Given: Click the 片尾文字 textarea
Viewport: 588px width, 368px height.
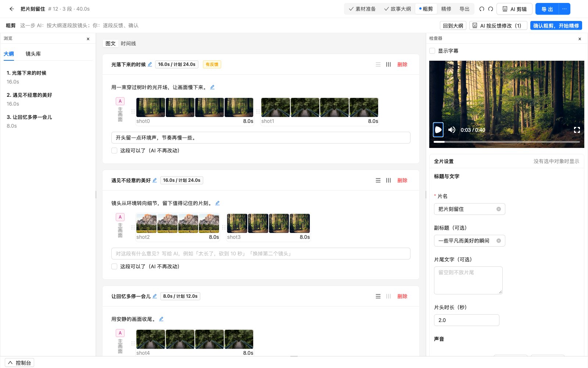Looking at the screenshot, I should 468,280.
